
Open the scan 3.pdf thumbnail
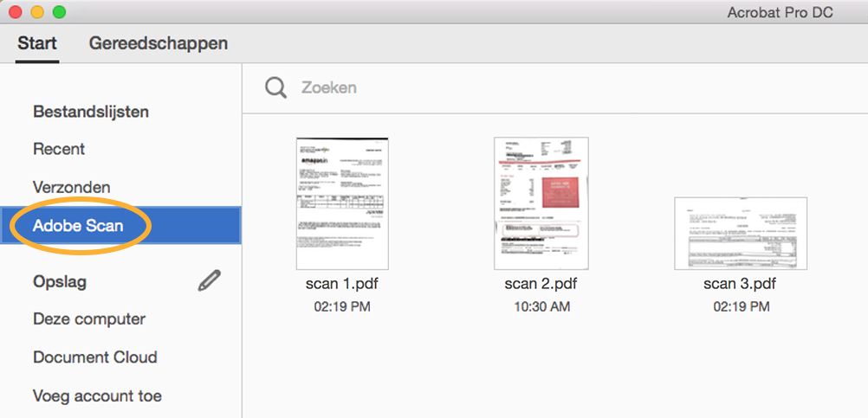pyautogui.click(x=740, y=234)
